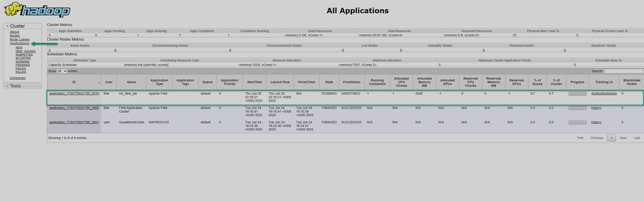Open the Show entries dropdown
This screenshot has width=644, height=202.
(x=62, y=71)
